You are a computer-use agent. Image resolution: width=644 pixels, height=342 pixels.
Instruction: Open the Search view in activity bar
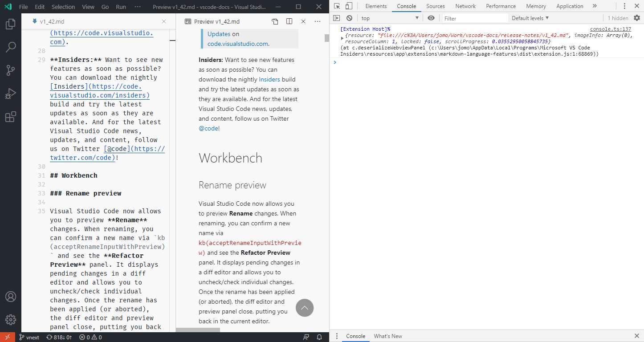11,47
